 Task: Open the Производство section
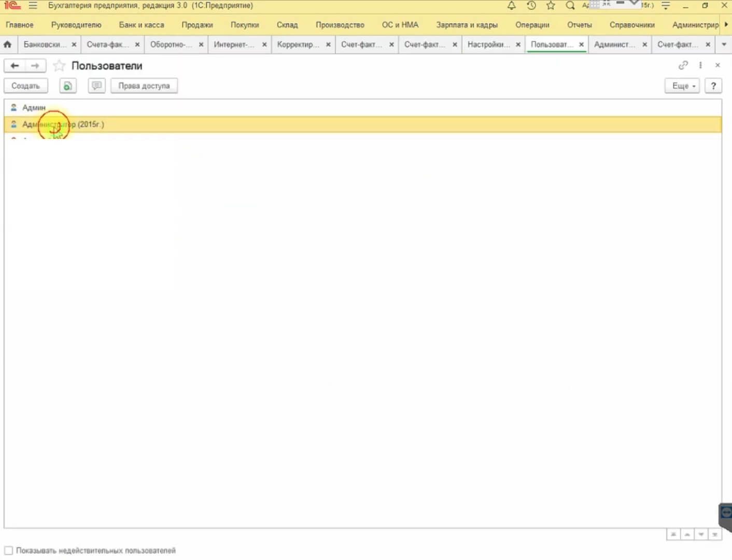pos(340,25)
